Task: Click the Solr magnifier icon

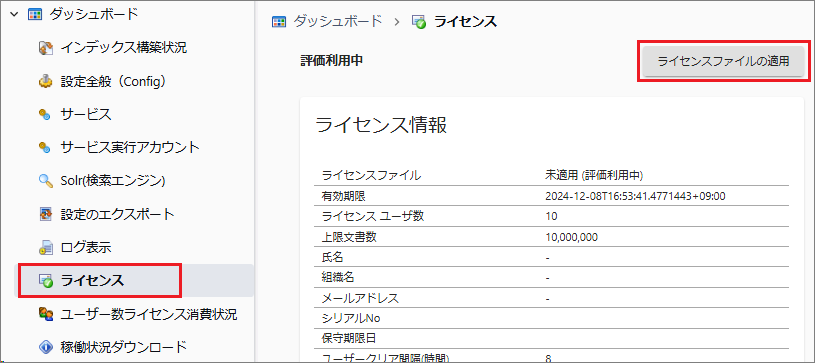Action: coord(46,181)
